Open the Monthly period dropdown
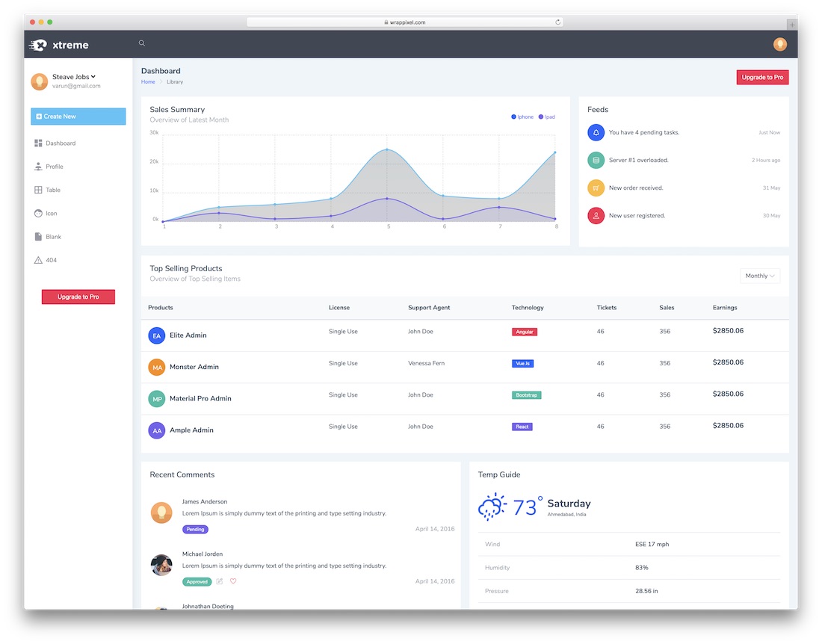 tap(760, 276)
